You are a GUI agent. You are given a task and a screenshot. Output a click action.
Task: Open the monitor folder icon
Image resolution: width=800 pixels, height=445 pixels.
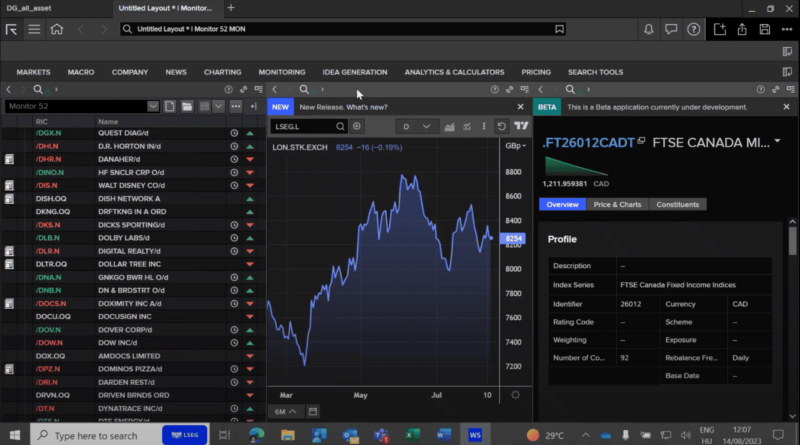click(x=187, y=106)
